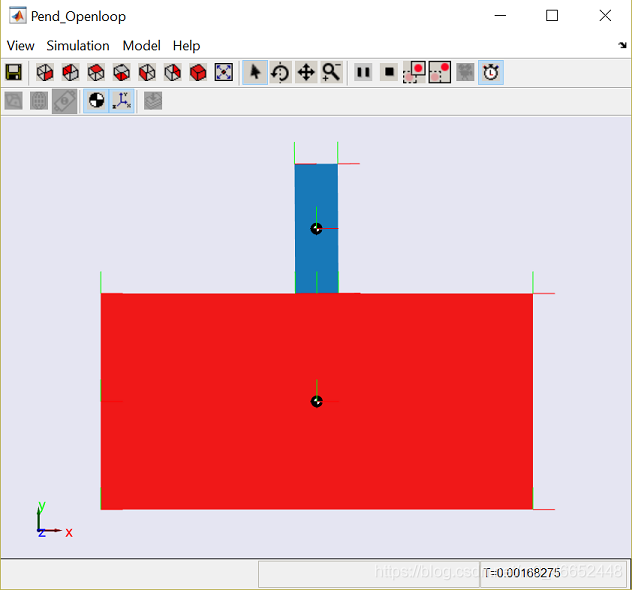Click the CG marker on the blue pendulum
This screenshot has height=590, width=632.
tap(316, 229)
